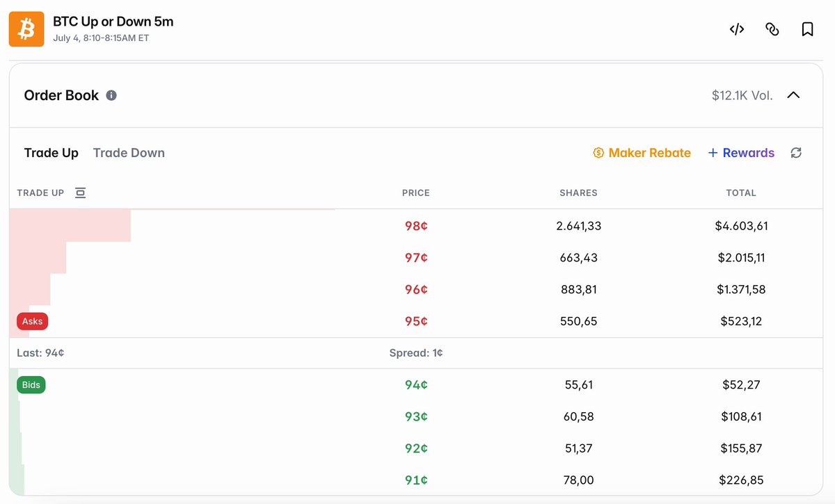Click the Maker Rebate coin icon

coord(598,153)
